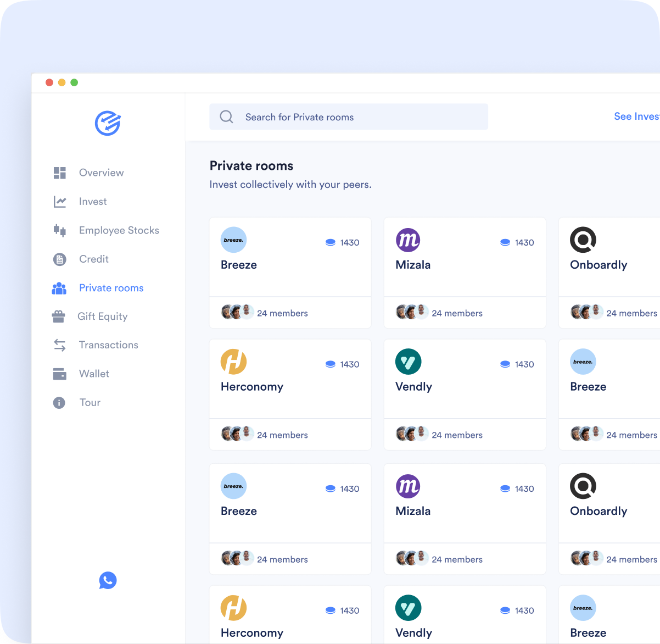The height and width of the screenshot is (644, 660).
Task: Click the Search for Private rooms field
Action: pyautogui.click(x=349, y=116)
